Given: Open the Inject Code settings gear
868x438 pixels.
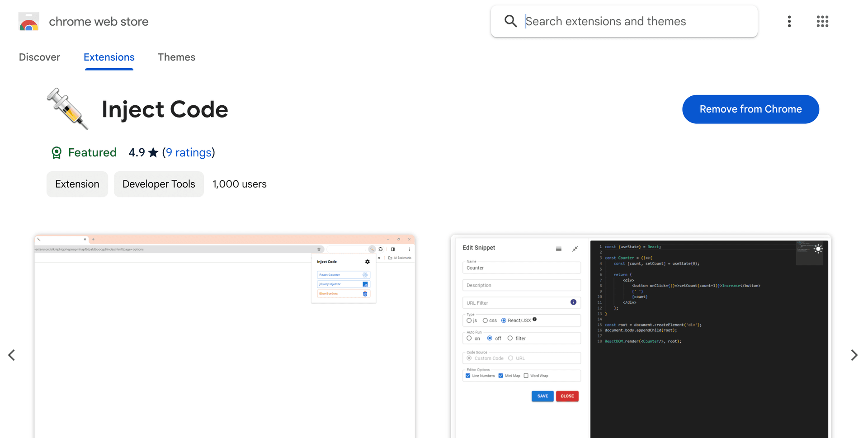Looking at the screenshot, I should click(x=367, y=262).
